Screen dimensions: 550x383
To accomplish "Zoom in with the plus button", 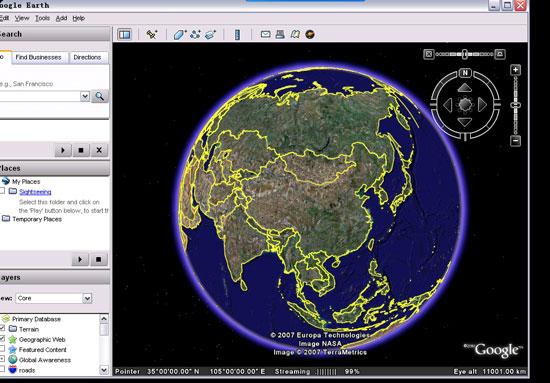I will pos(515,70).
